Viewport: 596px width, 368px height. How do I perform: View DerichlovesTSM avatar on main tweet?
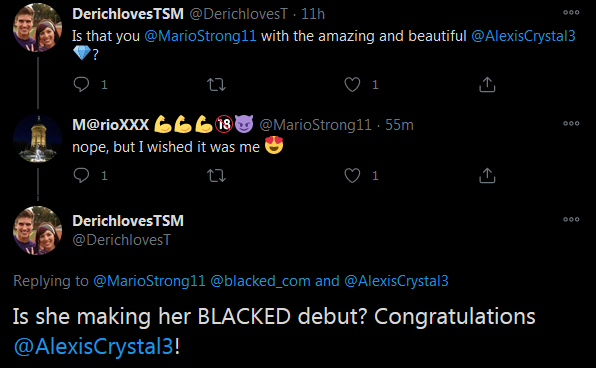click(x=37, y=230)
